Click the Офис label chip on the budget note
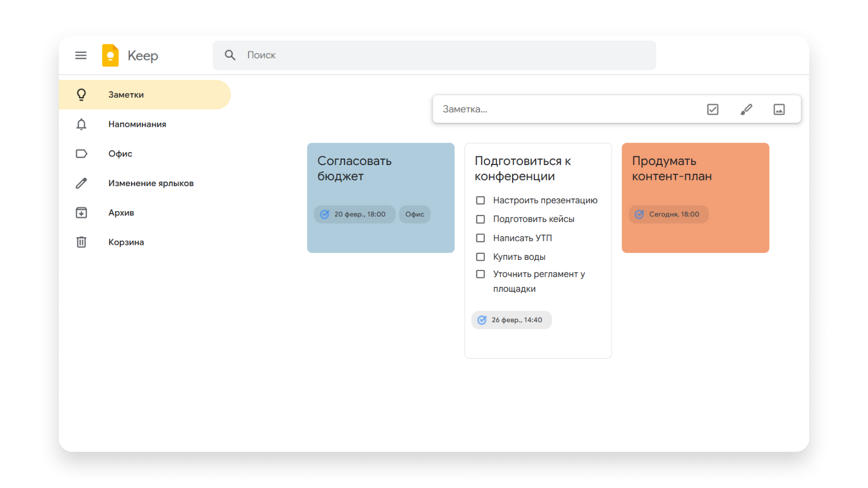868x488 pixels. (x=414, y=214)
